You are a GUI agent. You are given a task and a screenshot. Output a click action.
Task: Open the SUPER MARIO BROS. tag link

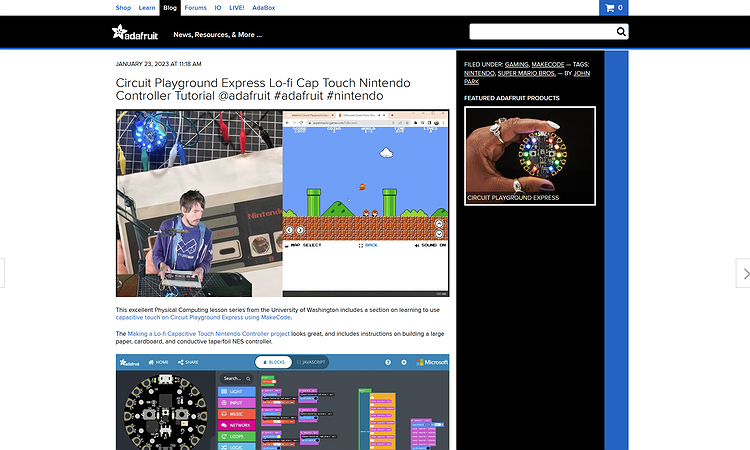[527, 73]
